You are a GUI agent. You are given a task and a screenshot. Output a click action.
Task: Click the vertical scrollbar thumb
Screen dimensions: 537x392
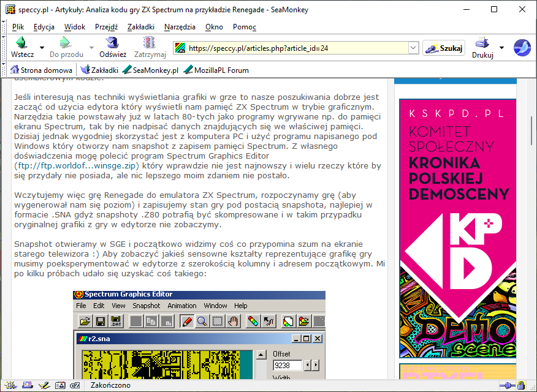(532, 130)
